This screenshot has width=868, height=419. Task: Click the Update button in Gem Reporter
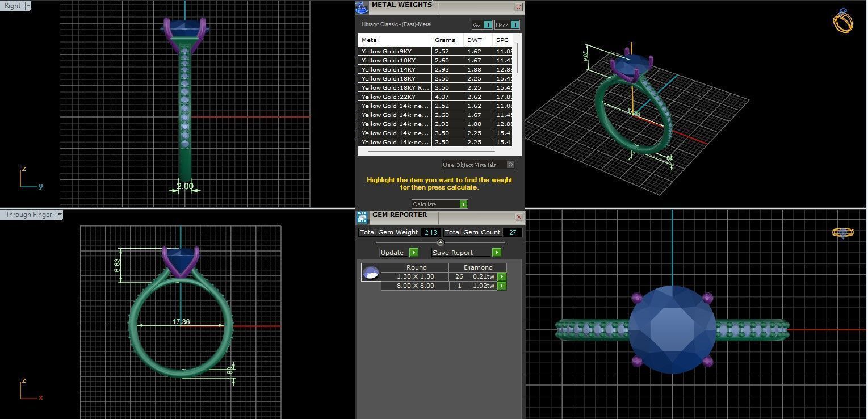click(x=399, y=253)
